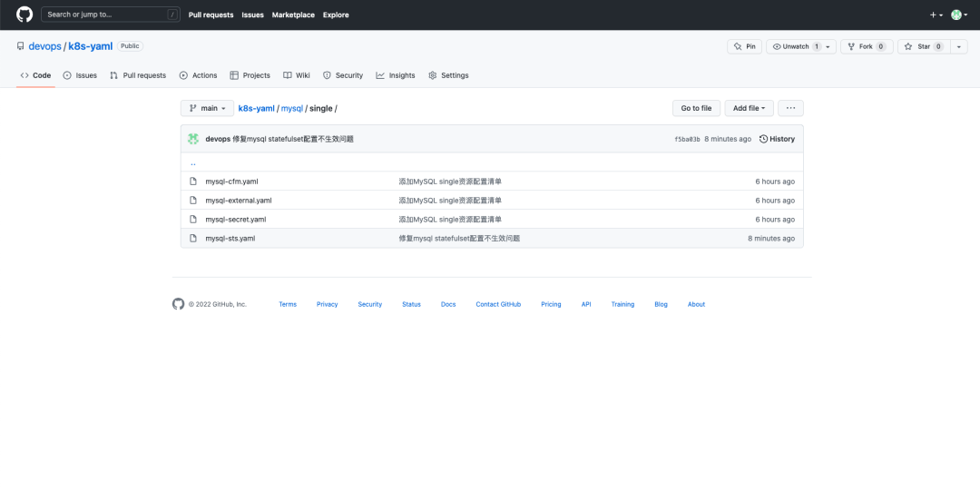
Task: Click devops author name in commit bar
Action: [x=218, y=139]
